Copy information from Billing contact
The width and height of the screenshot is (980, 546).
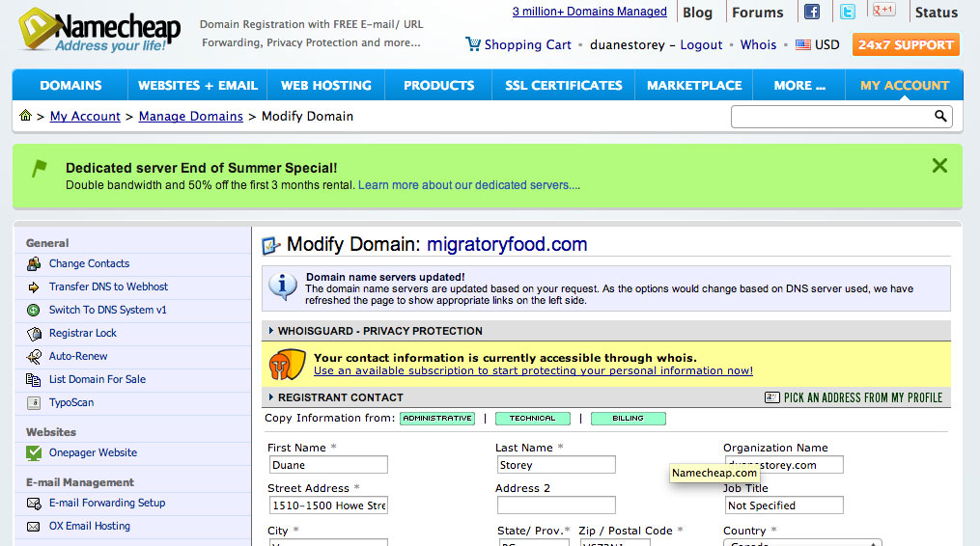[629, 419]
